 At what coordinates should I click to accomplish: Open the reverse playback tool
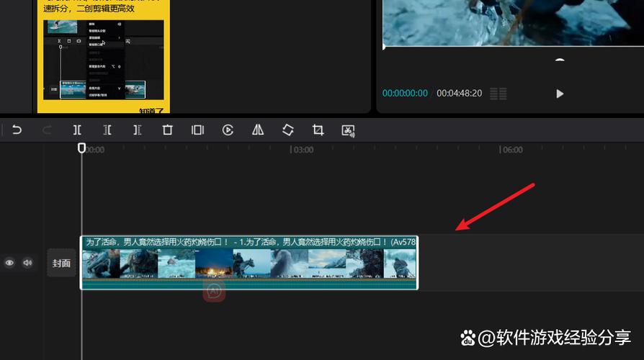(x=228, y=130)
